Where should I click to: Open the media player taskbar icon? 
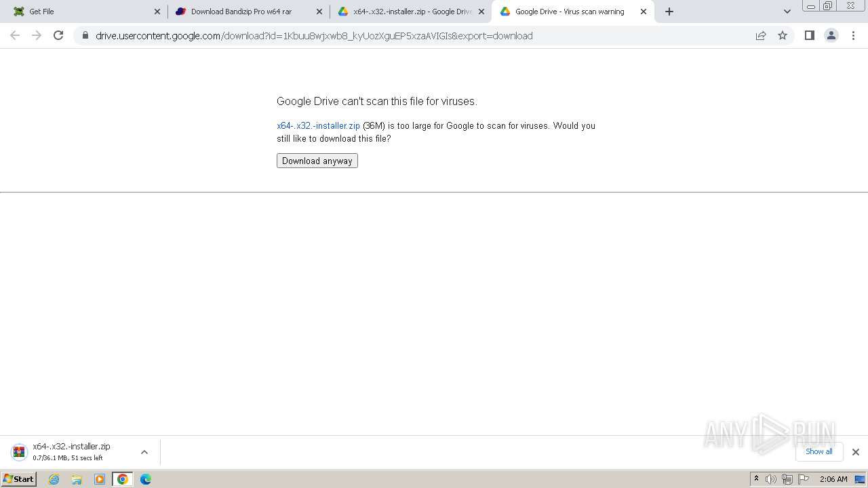pyautogui.click(x=100, y=479)
